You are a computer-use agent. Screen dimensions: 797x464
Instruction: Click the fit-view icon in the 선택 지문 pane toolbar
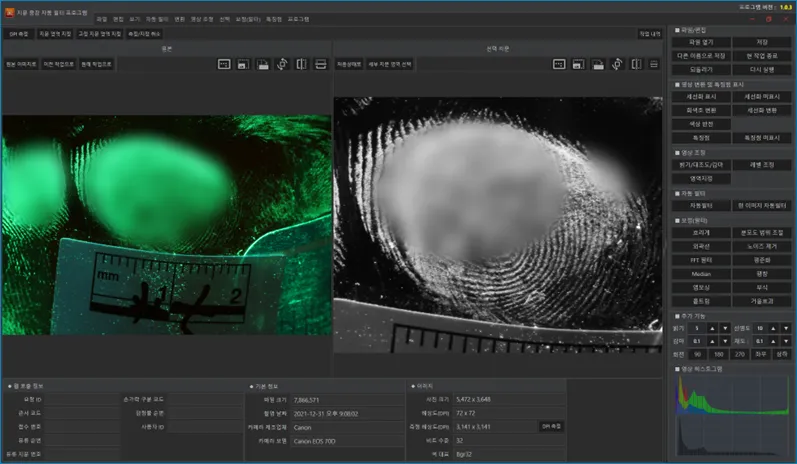pos(559,64)
